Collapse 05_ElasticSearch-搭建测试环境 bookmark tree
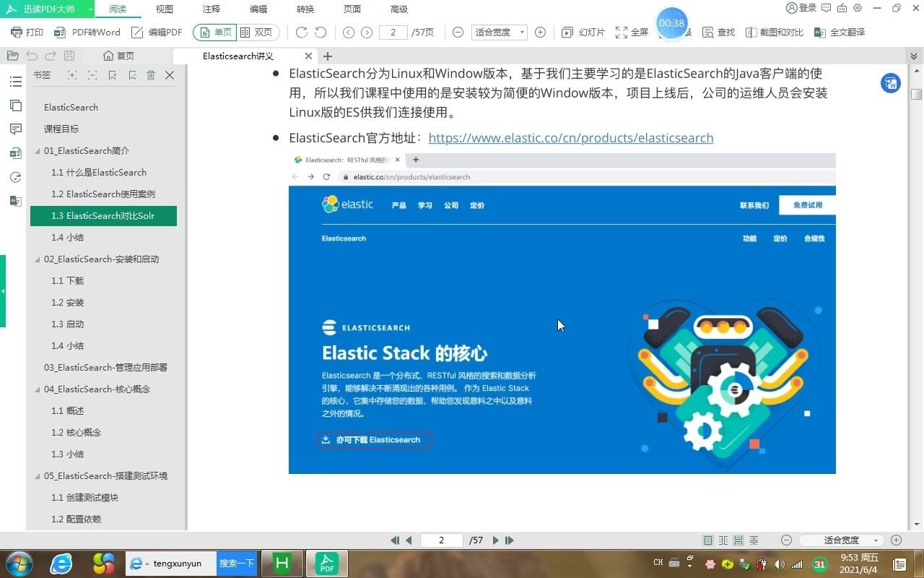The width and height of the screenshot is (924, 578). tap(38, 476)
